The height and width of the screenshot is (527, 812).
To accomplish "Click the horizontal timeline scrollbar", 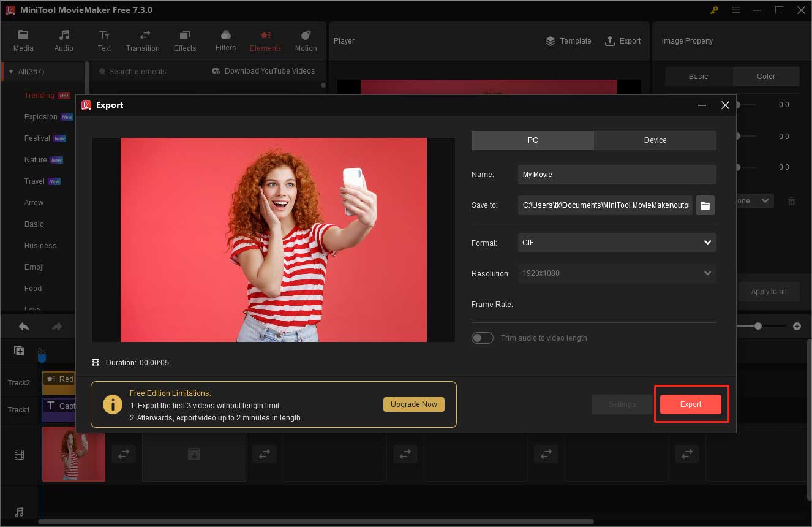I will click(x=316, y=521).
